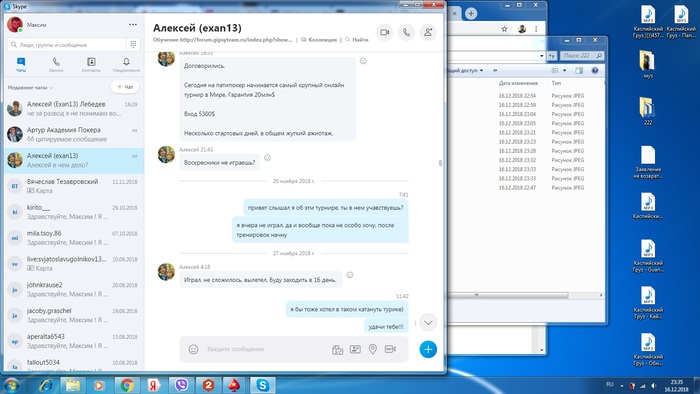This screenshot has height=394, width=700.
Task: Open the Chrome three-dot menu
Action: pyautogui.click(x=536, y=29)
